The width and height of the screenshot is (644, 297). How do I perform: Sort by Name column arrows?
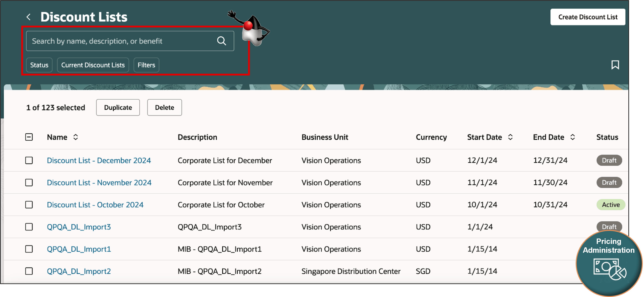76,137
